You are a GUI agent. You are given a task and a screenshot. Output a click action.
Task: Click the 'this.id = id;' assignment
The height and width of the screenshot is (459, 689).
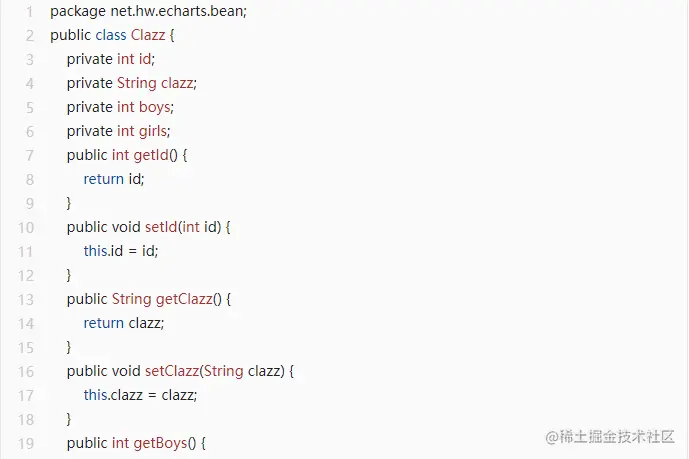(x=121, y=251)
